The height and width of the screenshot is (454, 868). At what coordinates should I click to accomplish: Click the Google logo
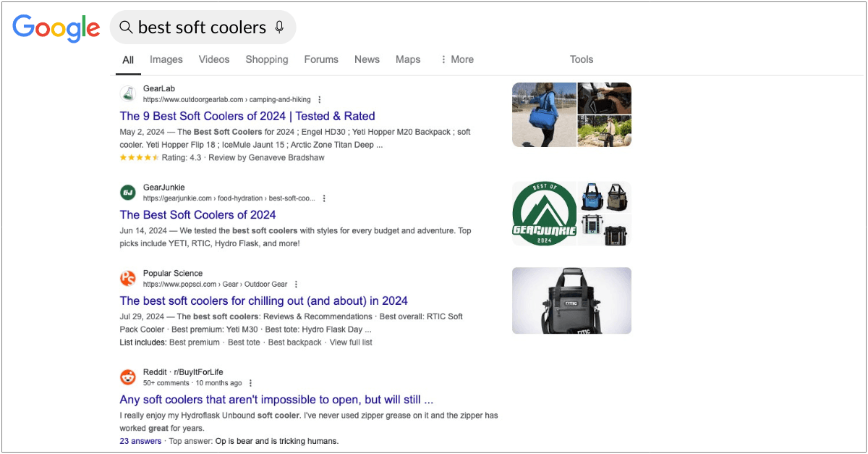point(56,28)
